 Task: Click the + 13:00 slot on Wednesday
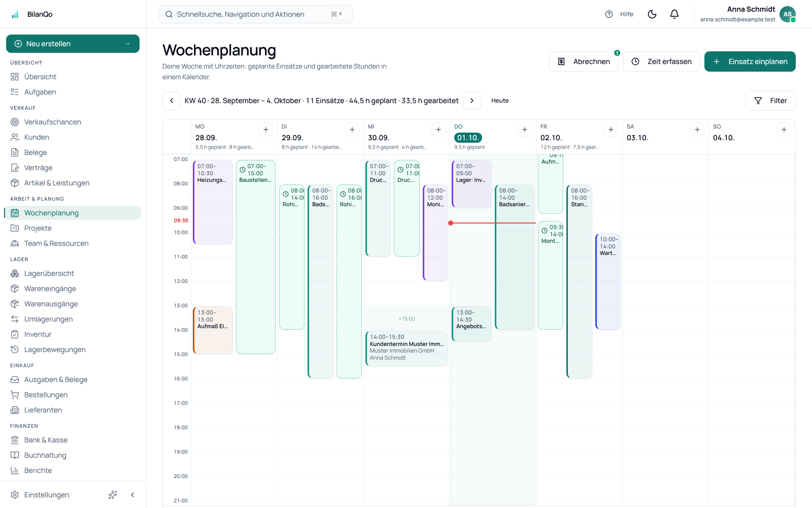[407, 319]
